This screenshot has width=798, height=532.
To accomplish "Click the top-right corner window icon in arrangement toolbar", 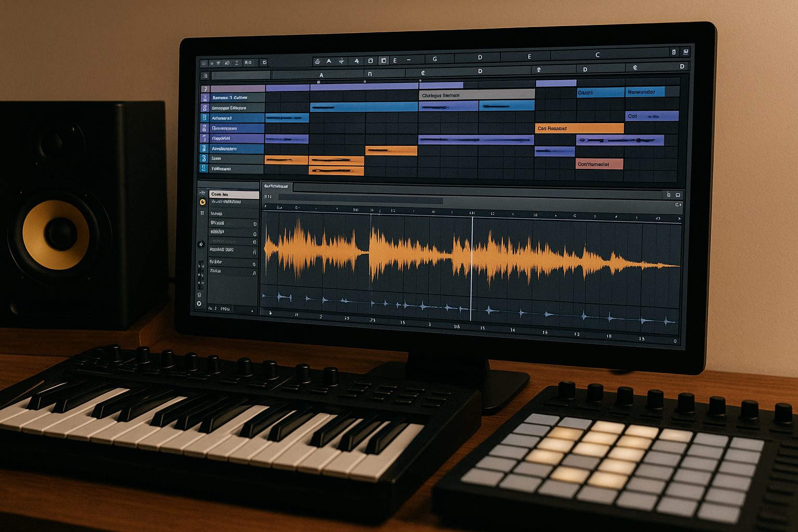I will point(686,52).
